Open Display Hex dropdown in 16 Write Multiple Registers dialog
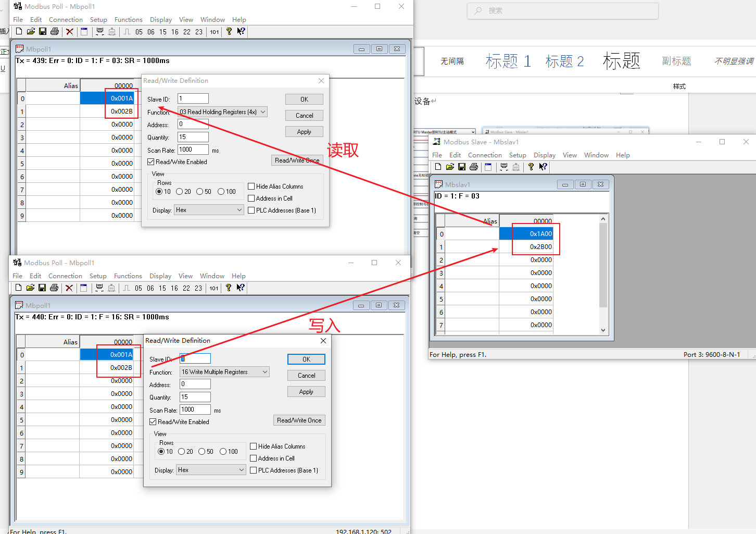This screenshot has height=534, width=756. pyautogui.click(x=211, y=470)
